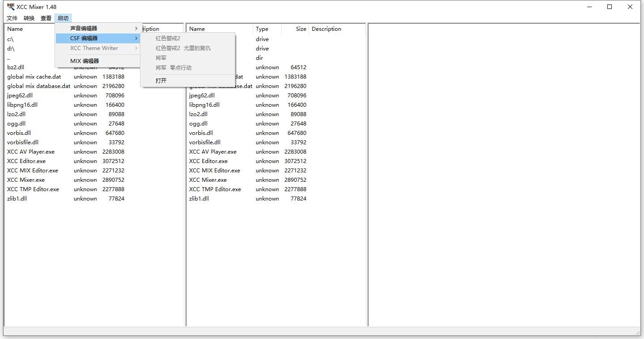Click 将军 零点行动 submenu entry
This screenshot has height=339, width=644.
point(188,67)
